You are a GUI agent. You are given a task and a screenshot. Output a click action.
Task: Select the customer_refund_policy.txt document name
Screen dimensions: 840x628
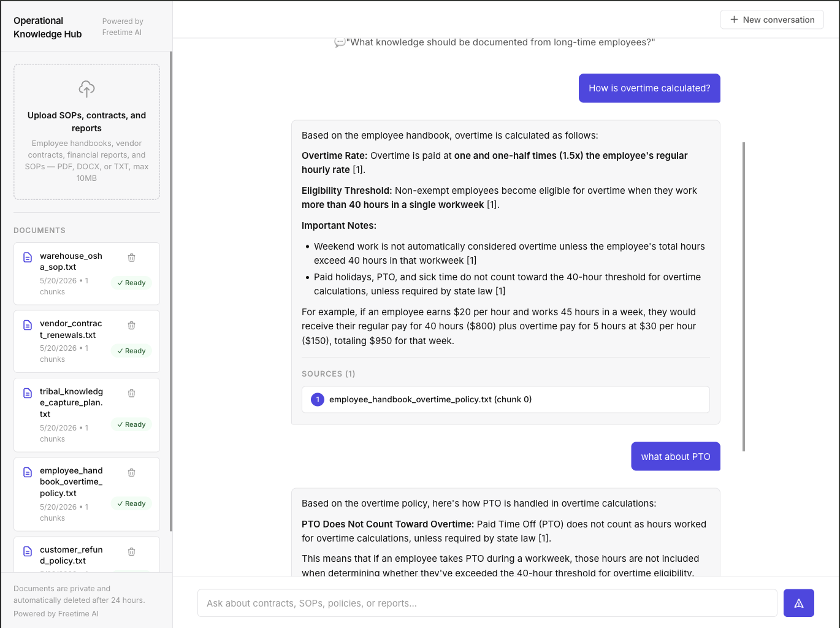(x=71, y=555)
